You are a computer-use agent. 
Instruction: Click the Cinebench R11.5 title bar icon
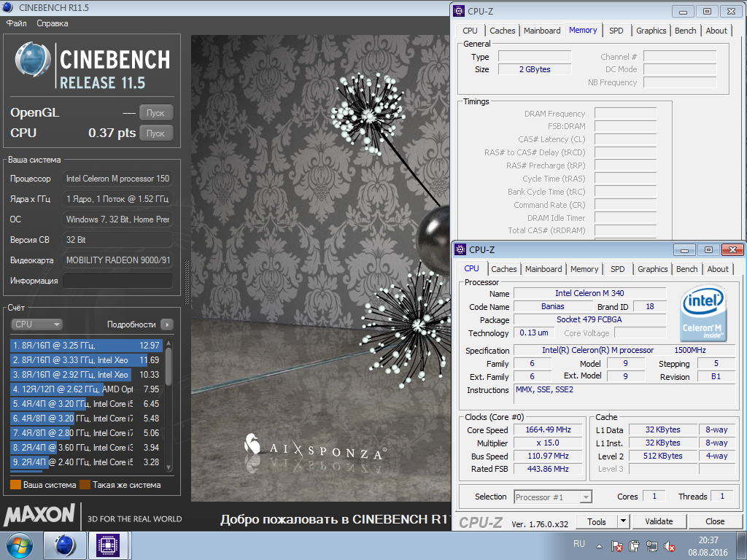pyautogui.click(x=7, y=7)
